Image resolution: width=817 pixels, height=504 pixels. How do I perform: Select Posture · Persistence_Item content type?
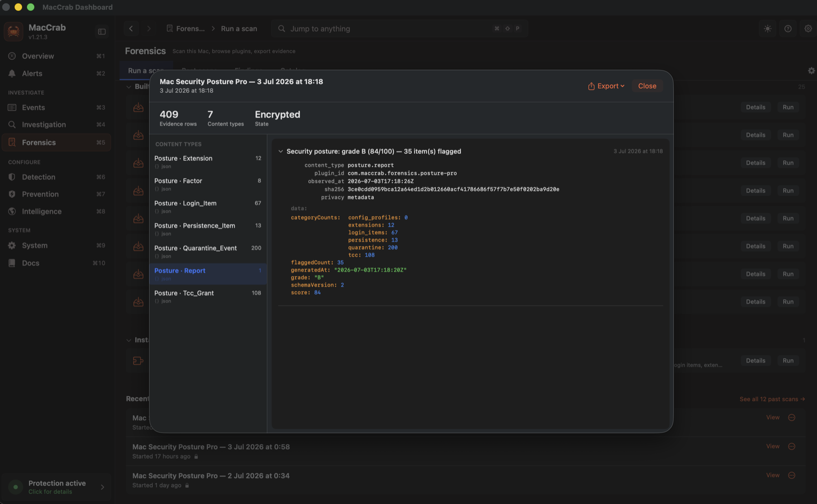point(208,229)
